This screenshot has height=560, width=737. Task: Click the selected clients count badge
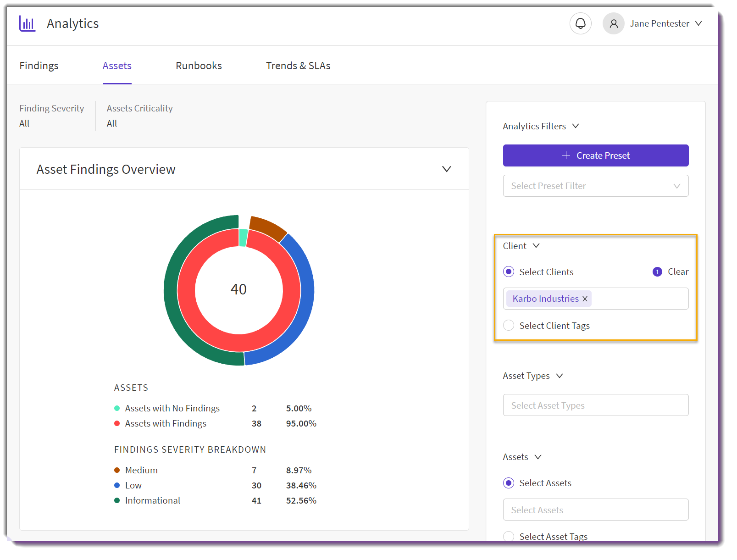click(657, 272)
